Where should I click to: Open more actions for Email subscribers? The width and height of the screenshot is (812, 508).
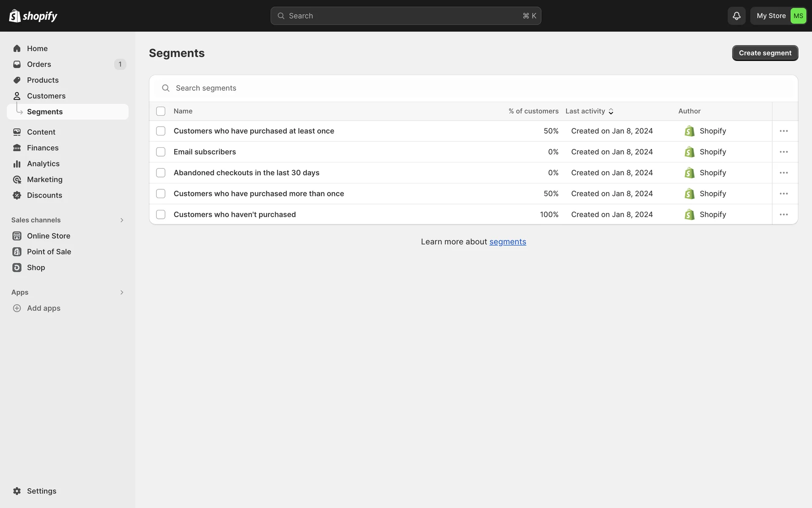784,152
